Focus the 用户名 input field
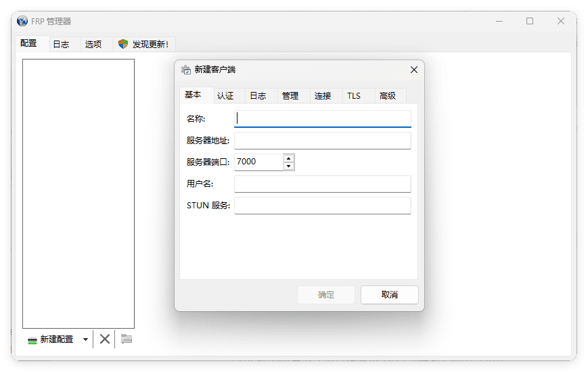Screen dimensions: 588x372 [x=323, y=184]
